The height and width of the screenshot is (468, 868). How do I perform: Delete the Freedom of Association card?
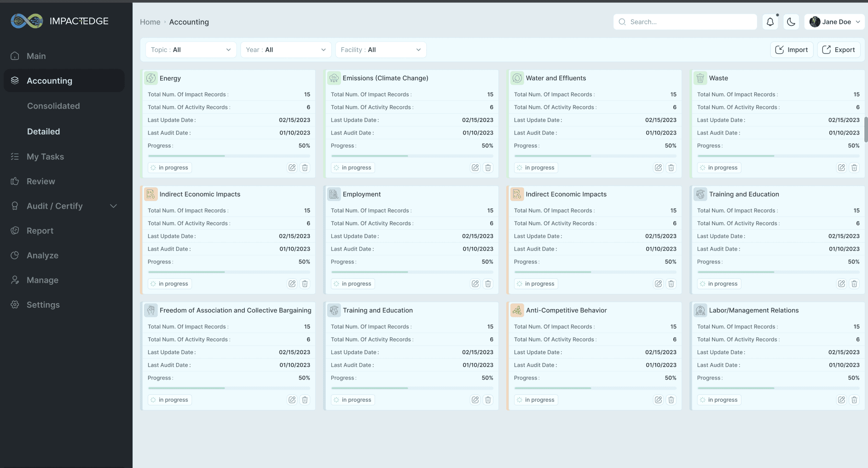[x=305, y=400]
